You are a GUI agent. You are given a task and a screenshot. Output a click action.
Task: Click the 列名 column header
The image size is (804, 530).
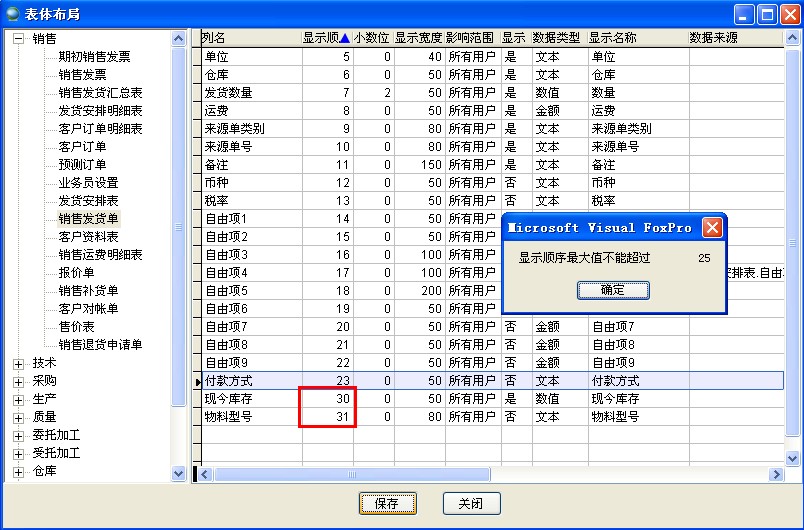click(x=250, y=38)
